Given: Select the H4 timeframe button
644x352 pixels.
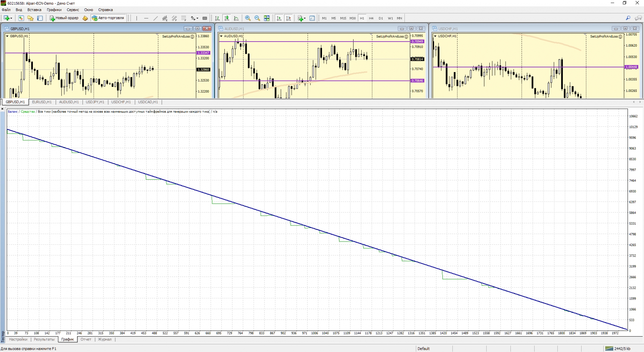Looking at the screenshot, I should (x=371, y=18).
